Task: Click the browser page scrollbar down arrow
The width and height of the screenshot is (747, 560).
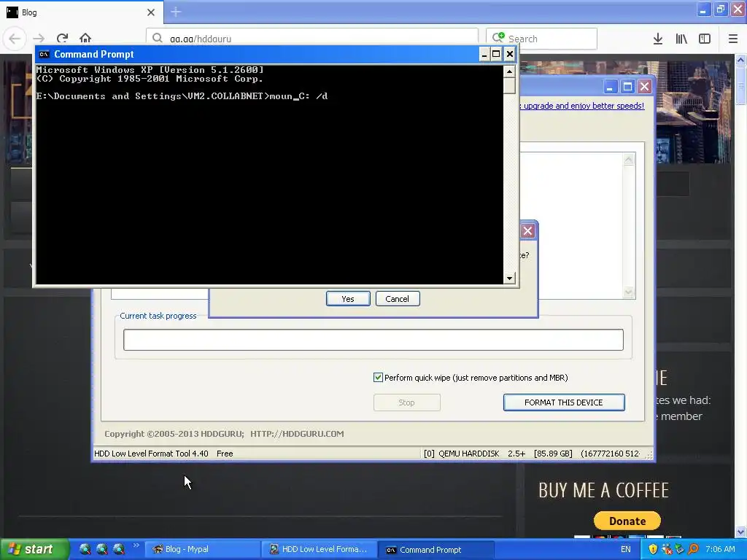Action: (740, 532)
